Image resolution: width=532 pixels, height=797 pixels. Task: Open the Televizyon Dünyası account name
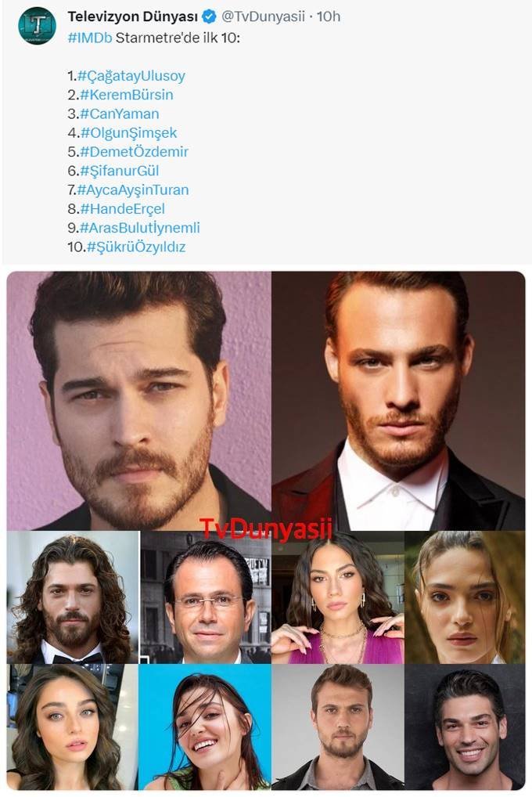(133, 16)
